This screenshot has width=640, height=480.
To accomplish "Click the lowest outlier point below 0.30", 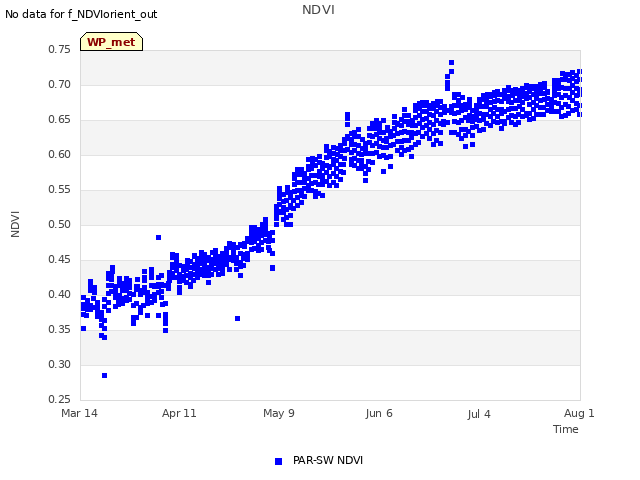I will click(104, 376).
